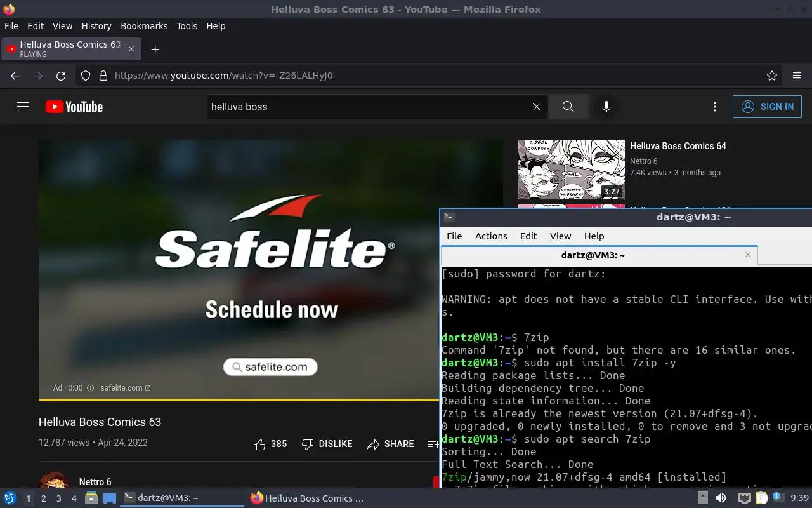Image resolution: width=812 pixels, height=508 pixels.
Task: Open Firefox tracking protection shield
Action: point(86,76)
